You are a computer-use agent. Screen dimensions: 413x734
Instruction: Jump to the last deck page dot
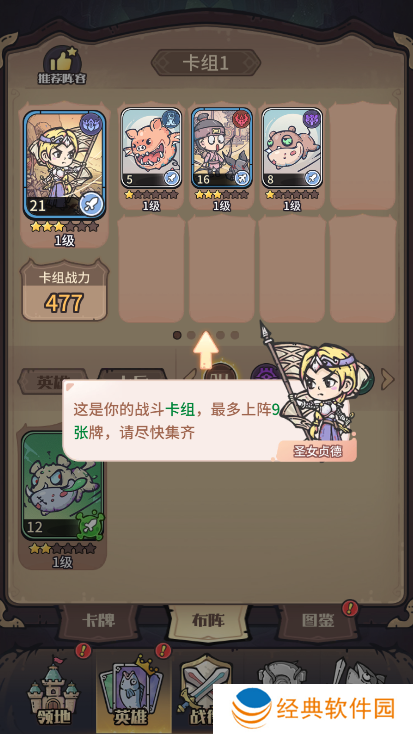click(x=235, y=335)
